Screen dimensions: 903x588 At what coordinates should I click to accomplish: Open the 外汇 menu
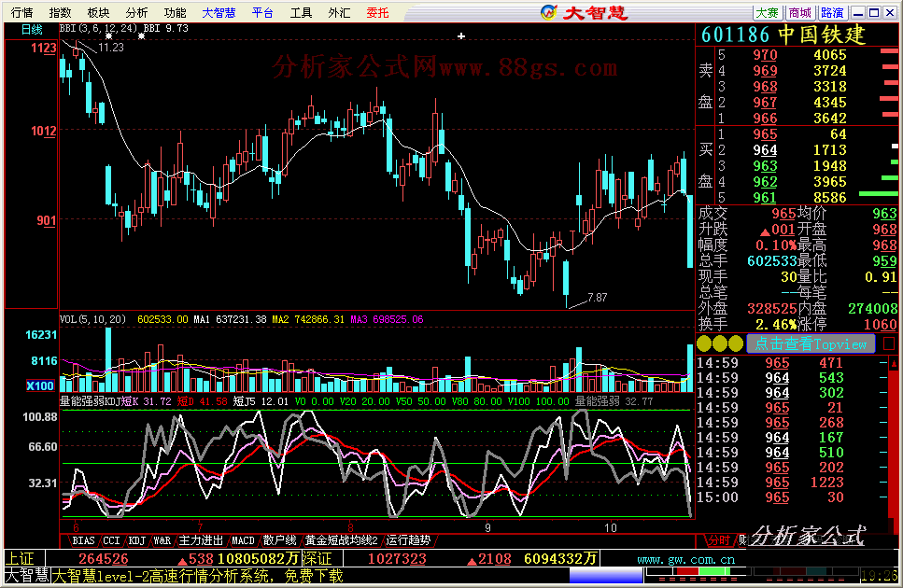point(339,12)
